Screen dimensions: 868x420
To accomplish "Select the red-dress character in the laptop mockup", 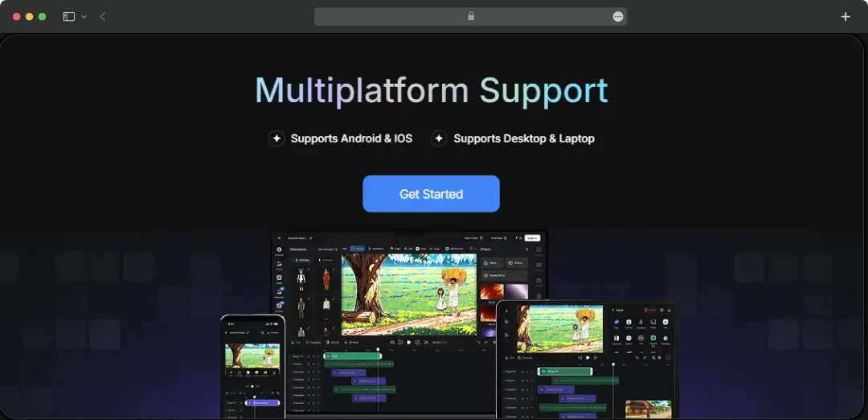I will click(326, 279).
